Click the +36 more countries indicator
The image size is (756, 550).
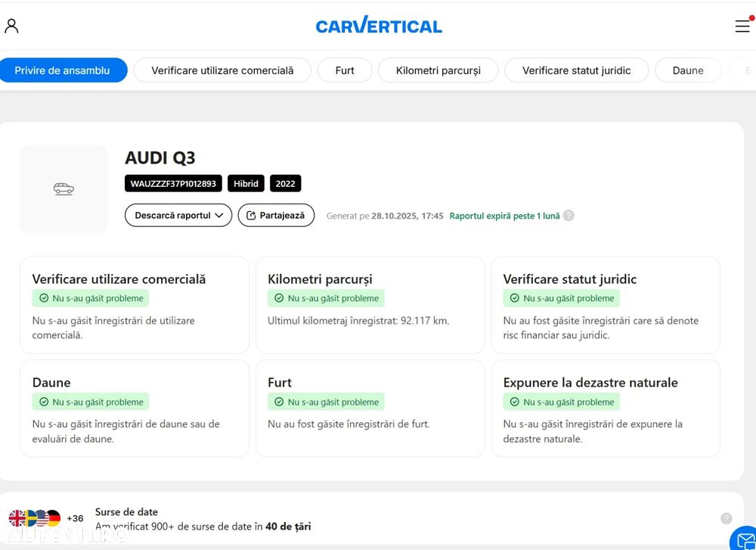(x=75, y=519)
